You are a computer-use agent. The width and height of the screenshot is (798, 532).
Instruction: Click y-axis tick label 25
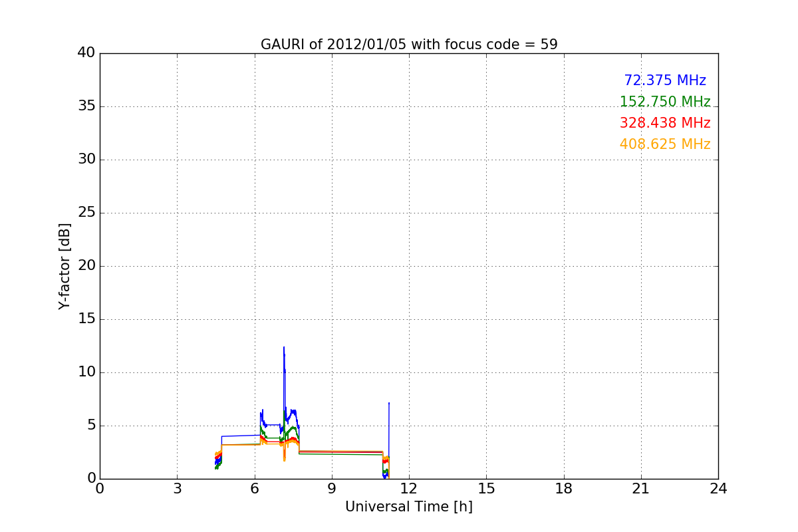pos(86,213)
